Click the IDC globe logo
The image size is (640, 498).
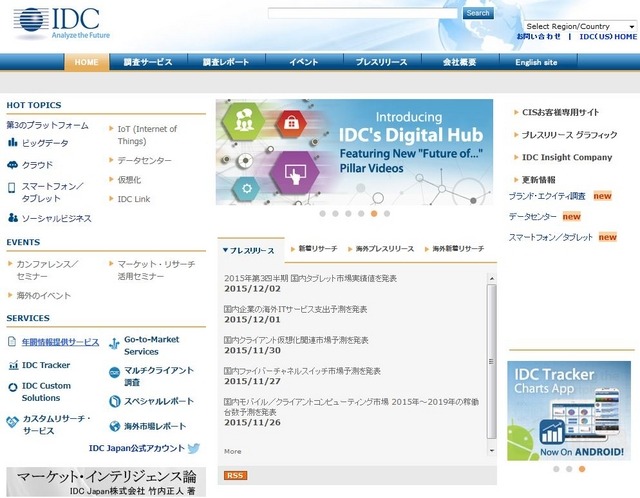click(x=31, y=20)
